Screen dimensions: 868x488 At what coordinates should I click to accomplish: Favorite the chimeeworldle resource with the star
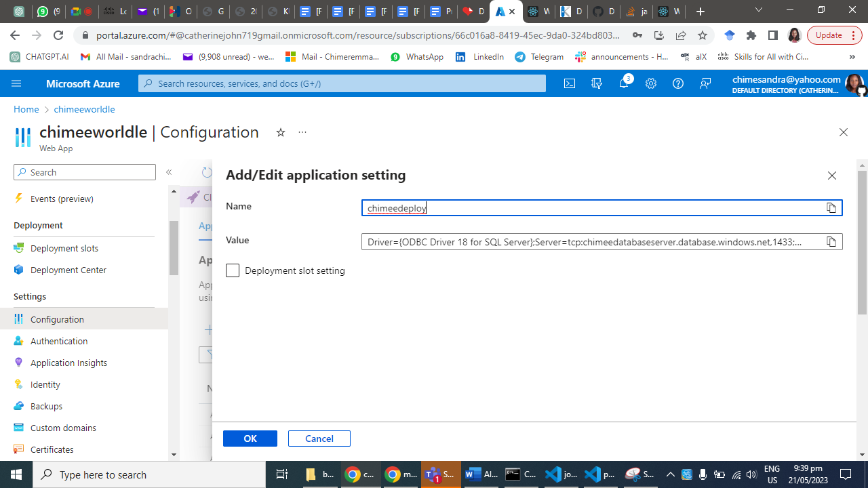(281, 132)
